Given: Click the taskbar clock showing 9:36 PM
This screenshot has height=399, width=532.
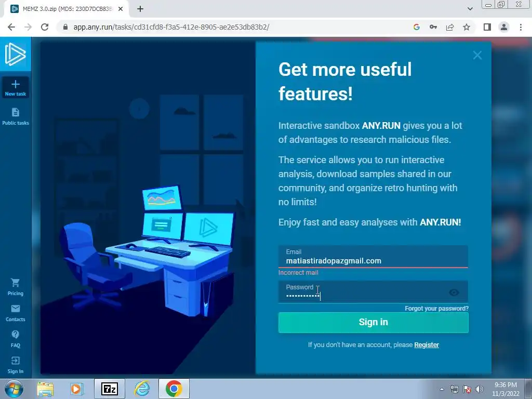Looking at the screenshot, I should point(506,389).
